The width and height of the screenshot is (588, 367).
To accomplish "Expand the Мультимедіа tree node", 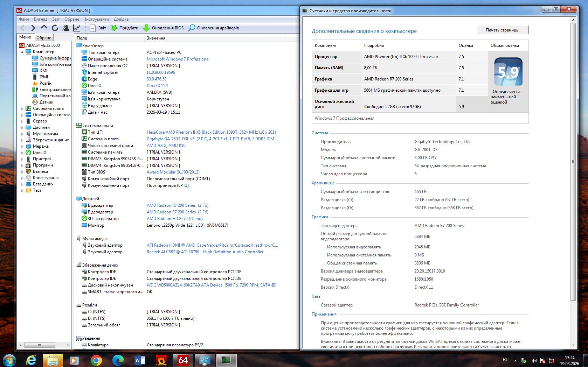I will [22, 134].
